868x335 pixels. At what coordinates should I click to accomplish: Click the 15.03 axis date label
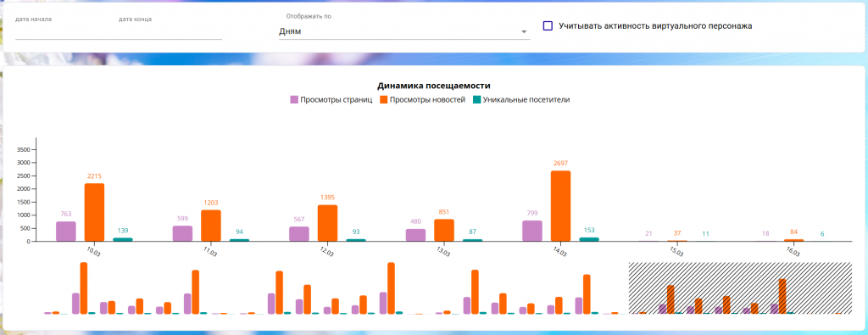tap(676, 251)
